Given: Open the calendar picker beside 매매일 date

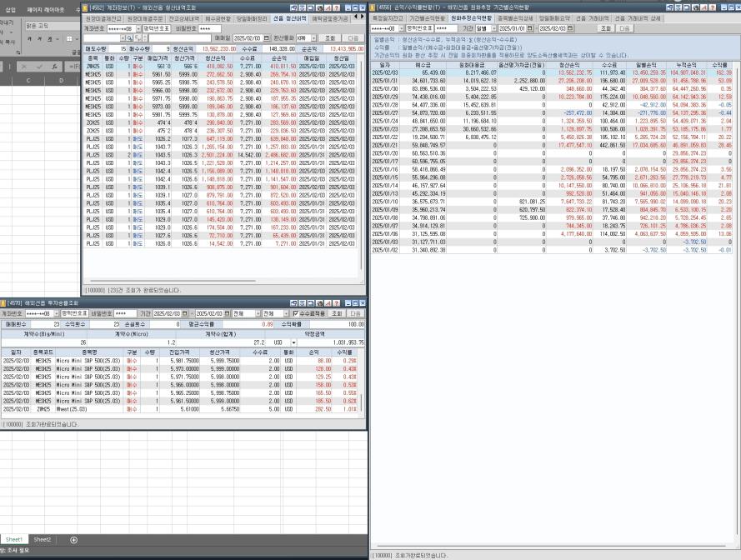Looking at the screenshot, I should tap(267, 37).
